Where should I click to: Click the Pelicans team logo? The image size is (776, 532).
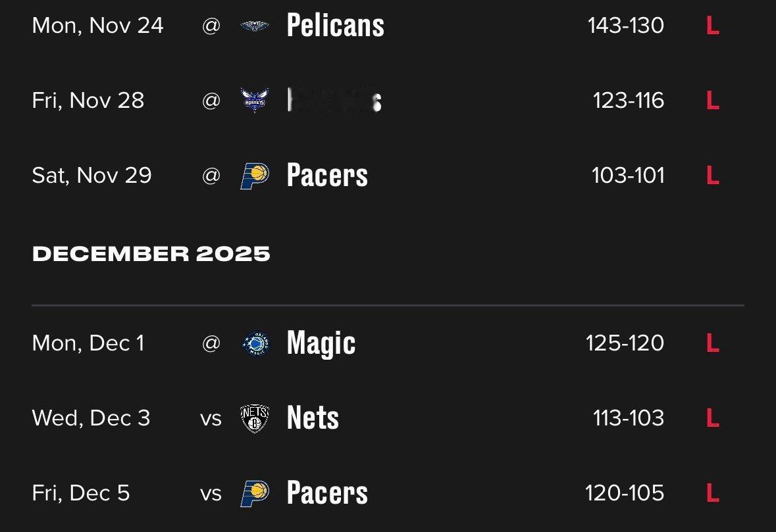pyautogui.click(x=255, y=26)
